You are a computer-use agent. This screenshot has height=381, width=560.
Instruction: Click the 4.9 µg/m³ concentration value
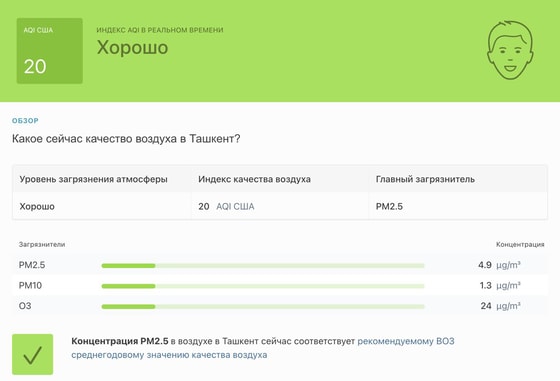tap(499, 265)
